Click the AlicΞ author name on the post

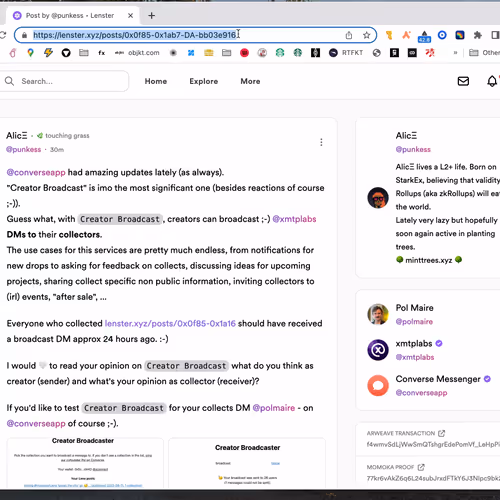(x=17, y=136)
